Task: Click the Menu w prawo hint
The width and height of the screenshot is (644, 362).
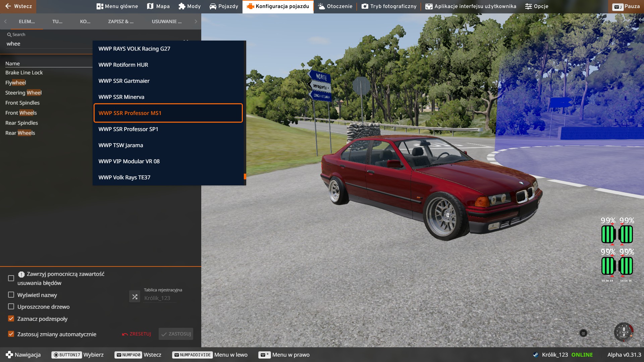Action: pos(284,355)
